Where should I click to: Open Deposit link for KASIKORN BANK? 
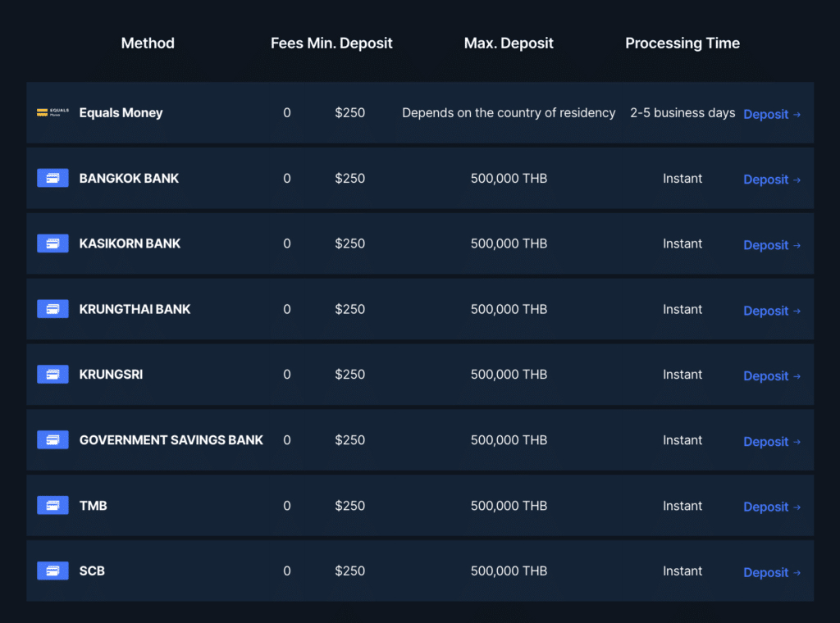pyautogui.click(x=772, y=245)
